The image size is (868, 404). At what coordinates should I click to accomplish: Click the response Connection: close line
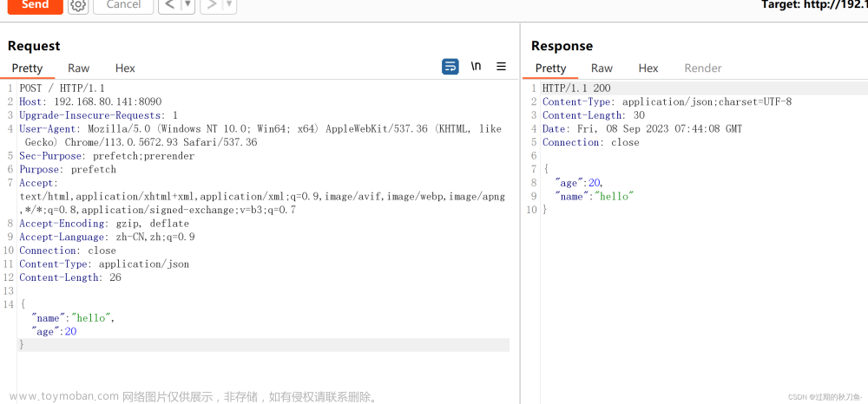(x=590, y=142)
